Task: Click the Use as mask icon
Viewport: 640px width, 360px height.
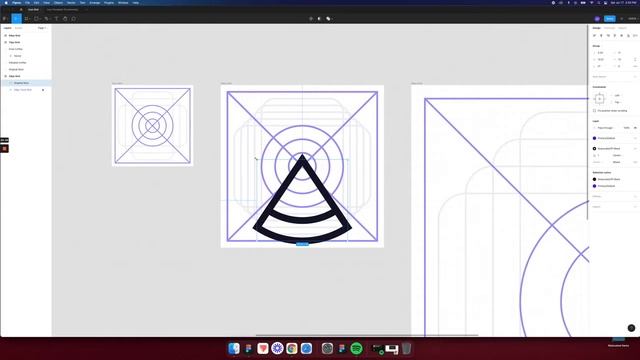Action: [319, 18]
